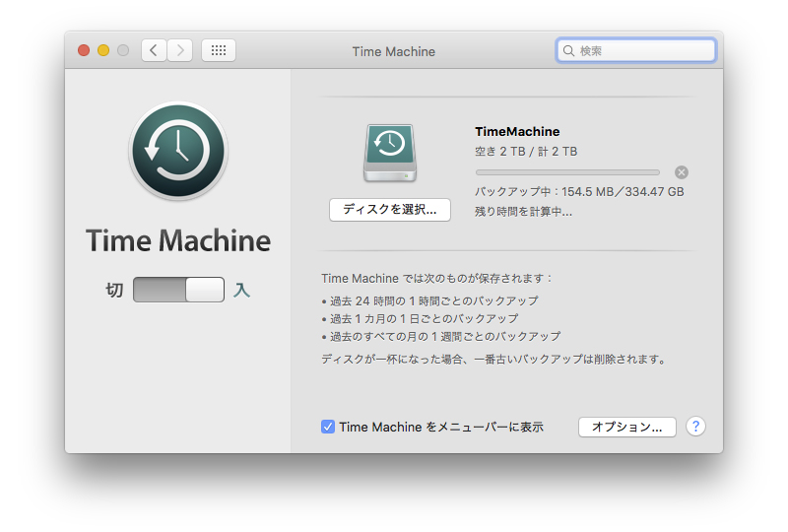Viewport: 788px width, 532px height.
Task: Focus the 検索 search field
Action: [636, 51]
